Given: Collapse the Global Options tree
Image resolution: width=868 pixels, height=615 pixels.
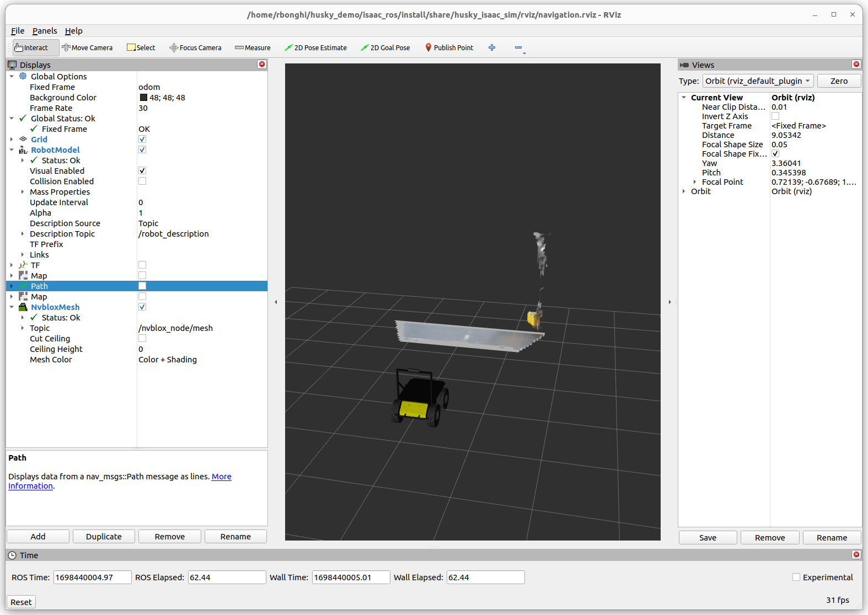Looking at the screenshot, I should tap(12, 76).
